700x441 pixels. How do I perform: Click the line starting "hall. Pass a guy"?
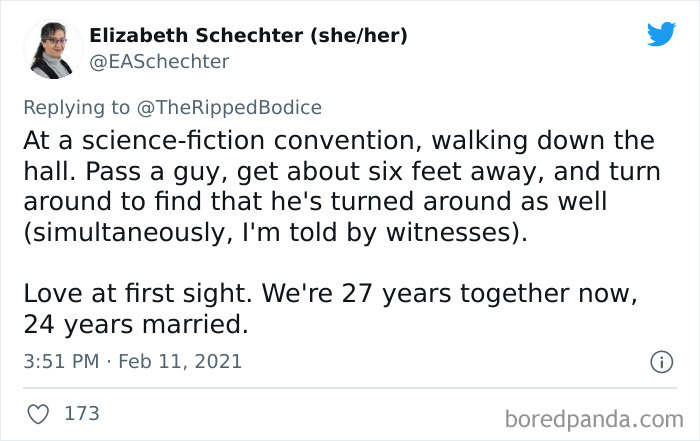tap(341, 171)
